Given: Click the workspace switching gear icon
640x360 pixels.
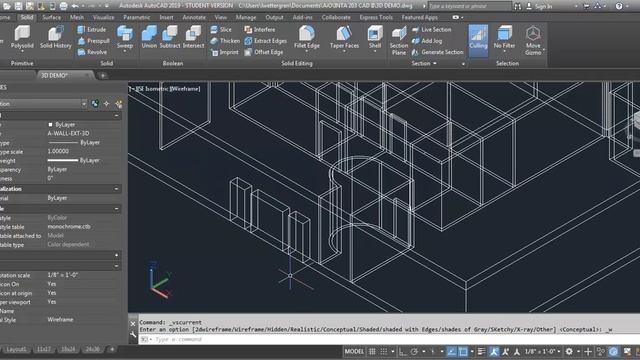Looking at the screenshot, I should click(x=569, y=351).
